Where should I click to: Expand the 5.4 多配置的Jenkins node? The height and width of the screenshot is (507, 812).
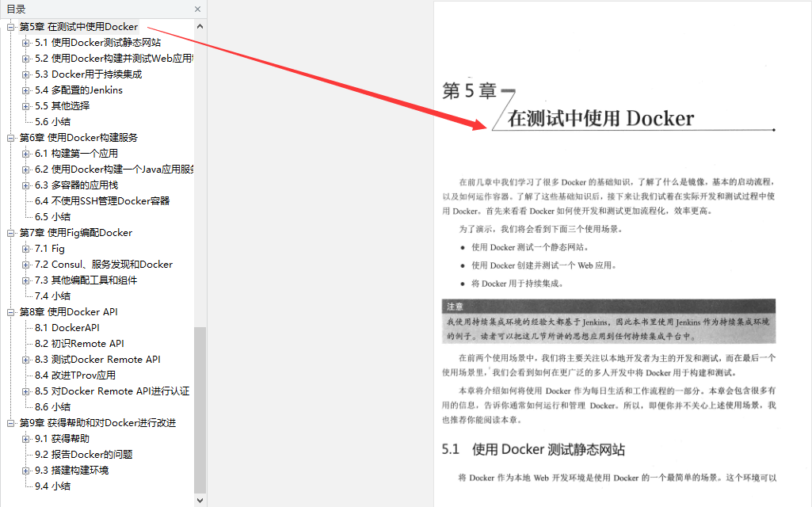(x=25, y=90)
